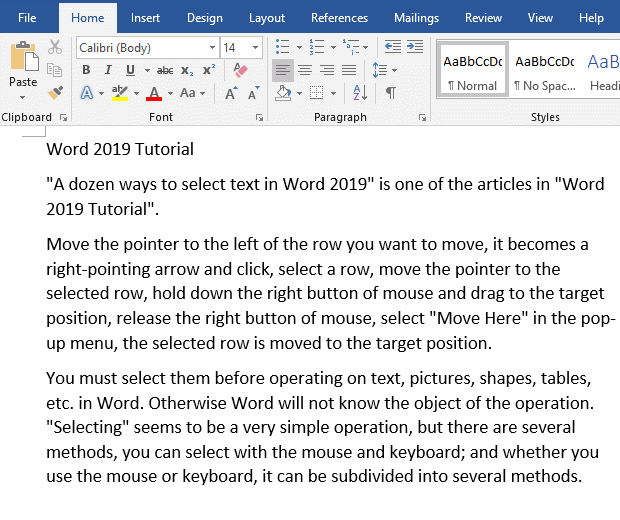Image resolution: width=620 pixels, height=520 pixels.
Task: Apply yellow text highlight color
Action: click(x=120, y=93)
